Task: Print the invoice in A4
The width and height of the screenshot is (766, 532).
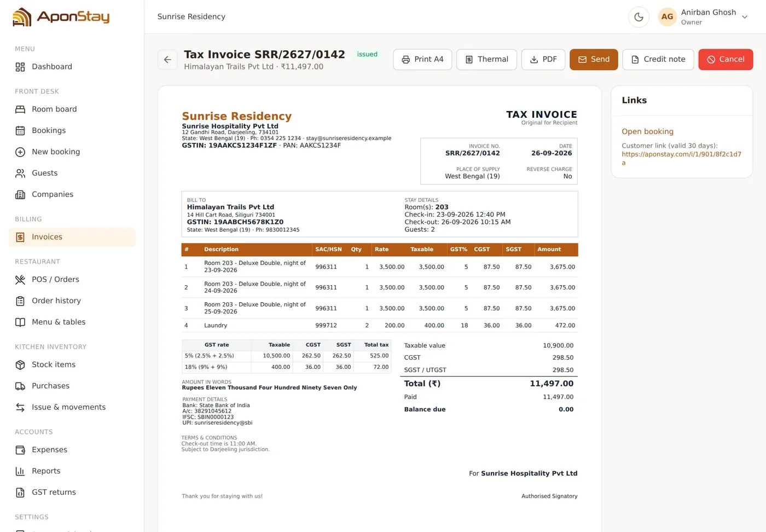Action: 422,60
